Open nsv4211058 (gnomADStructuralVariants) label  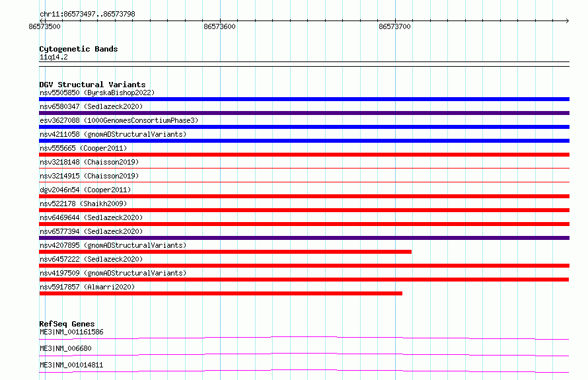click(x=113, y=134)
